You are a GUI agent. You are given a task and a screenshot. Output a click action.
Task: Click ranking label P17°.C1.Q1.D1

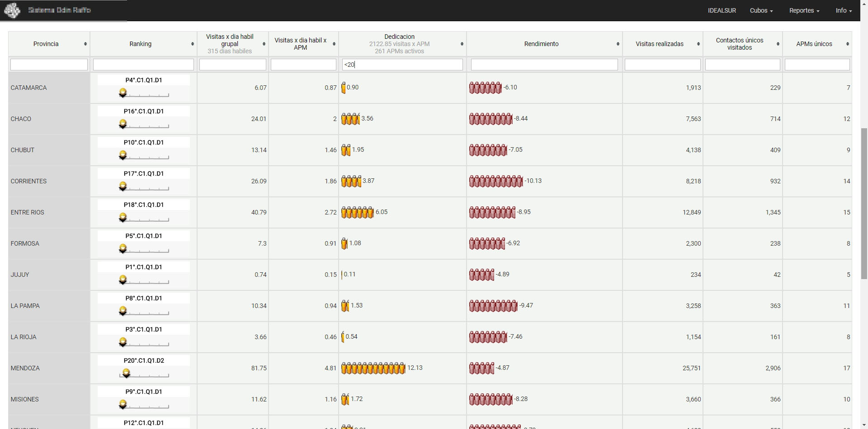pos(144,173)
